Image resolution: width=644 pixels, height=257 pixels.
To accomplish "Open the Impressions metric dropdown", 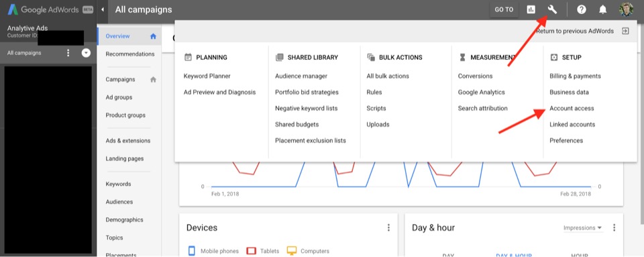I will pos(582,228).
